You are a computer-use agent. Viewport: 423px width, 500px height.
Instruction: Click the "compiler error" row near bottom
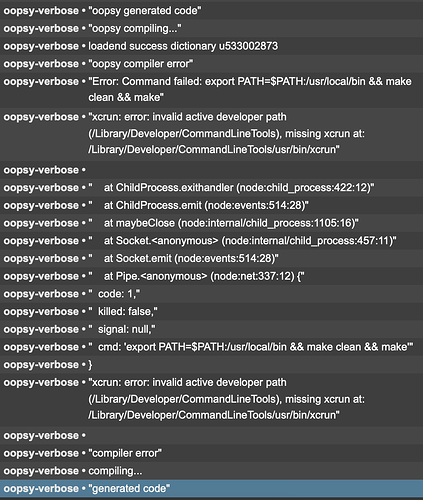tap(211, 453)
